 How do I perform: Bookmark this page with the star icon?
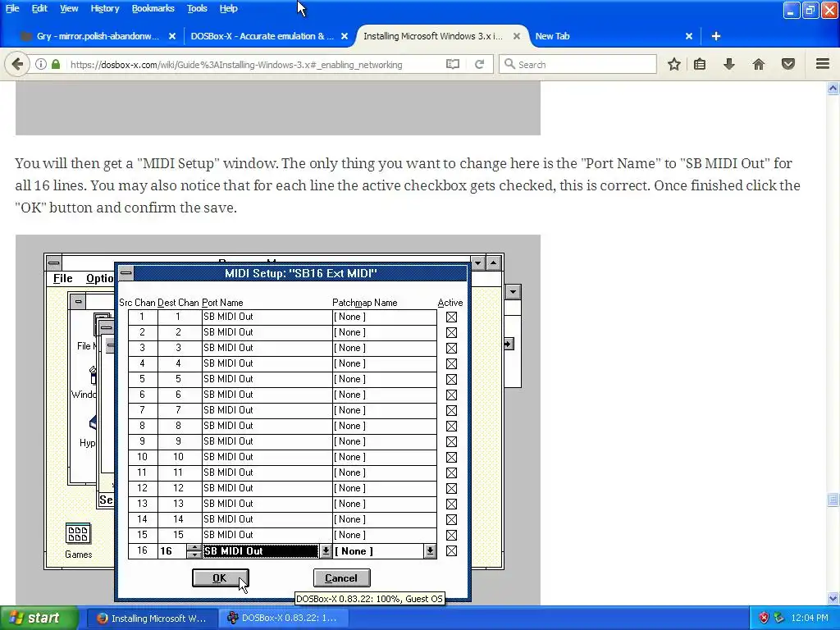tap(674, 64)
